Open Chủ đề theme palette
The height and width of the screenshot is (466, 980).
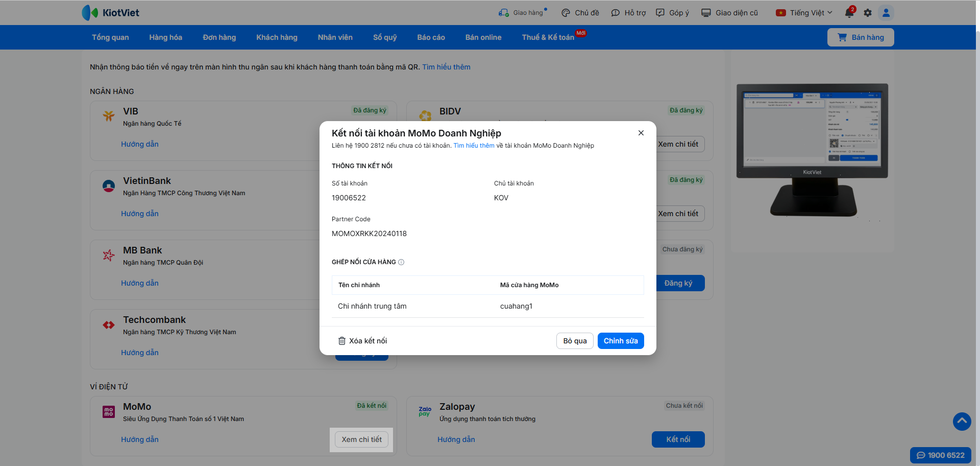pyautogui.click(x=580, y=13)
